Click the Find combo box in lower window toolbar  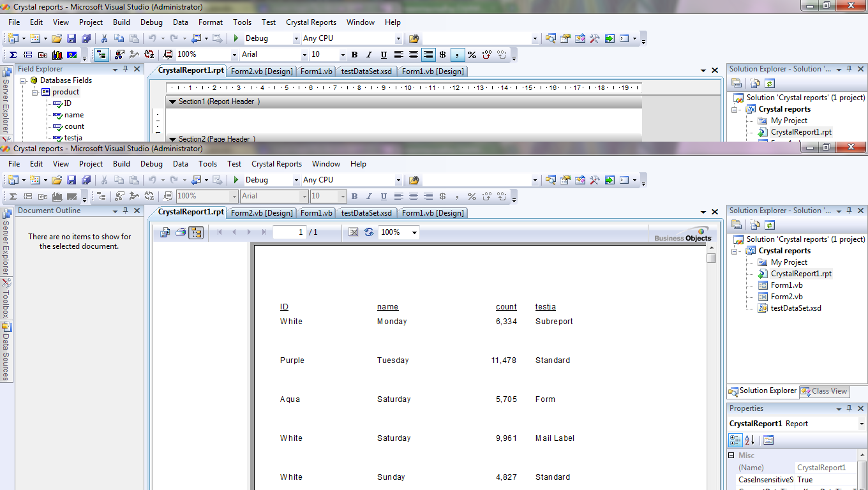480,181
